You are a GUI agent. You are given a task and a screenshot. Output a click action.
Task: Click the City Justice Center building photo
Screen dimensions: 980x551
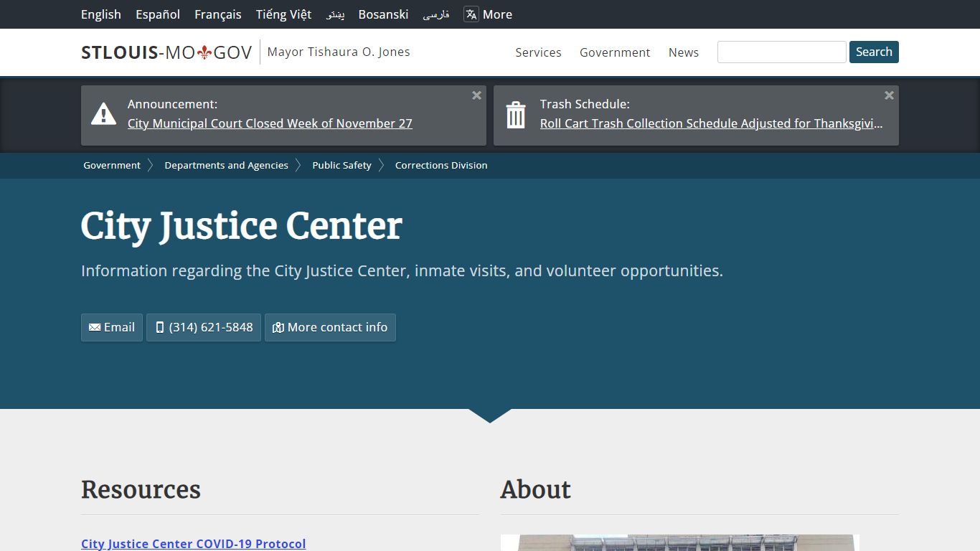coord(680,542)
